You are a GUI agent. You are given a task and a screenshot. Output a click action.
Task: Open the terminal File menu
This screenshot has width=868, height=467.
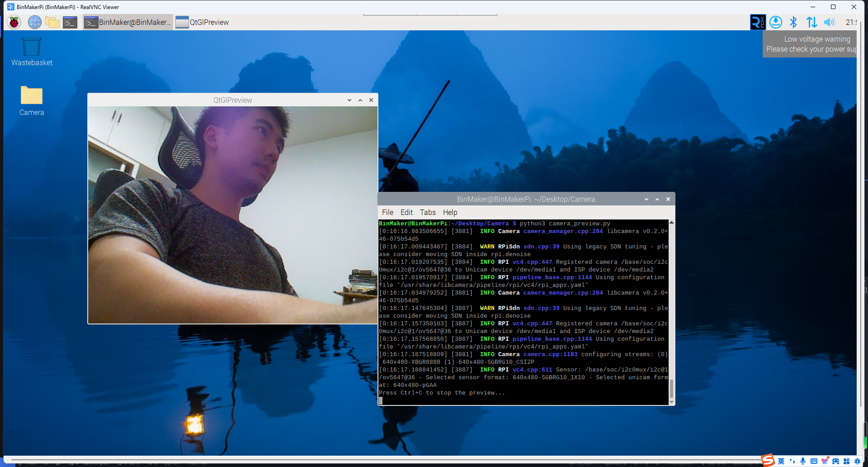point(387,212)
